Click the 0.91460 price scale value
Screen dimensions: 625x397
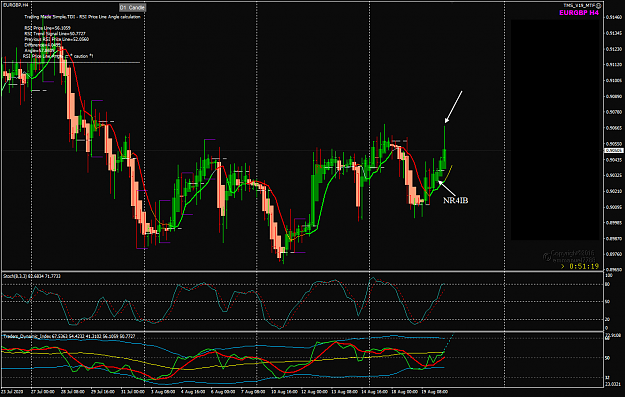click(x=614, y=17)
